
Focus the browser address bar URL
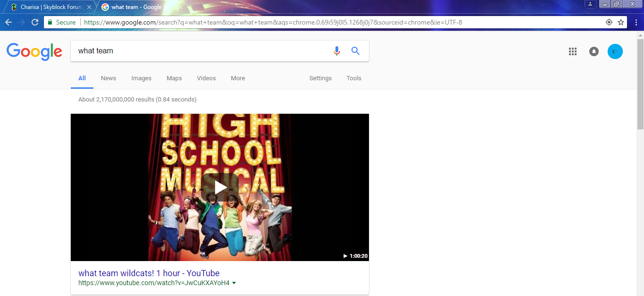(x=273, y=22)
